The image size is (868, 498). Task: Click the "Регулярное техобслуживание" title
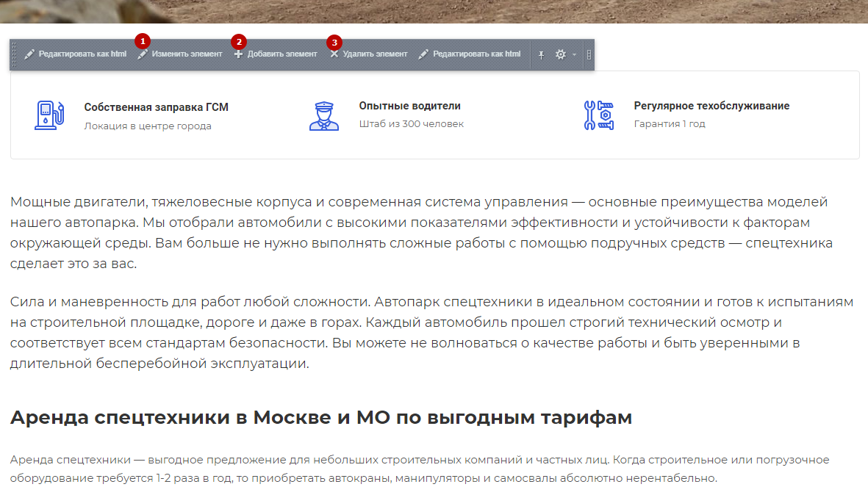click(x=711, y=106)
